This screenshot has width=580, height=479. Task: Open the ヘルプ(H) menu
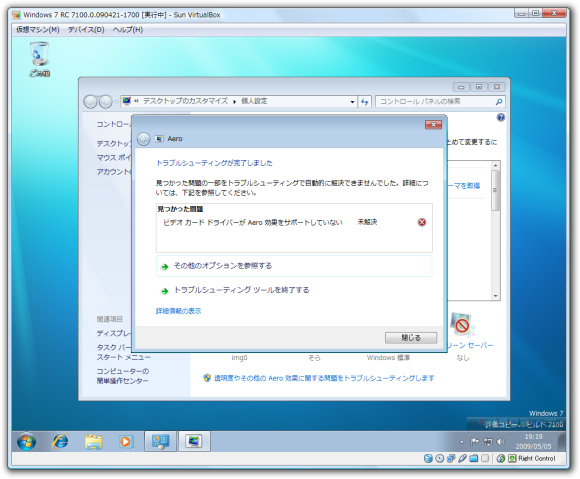128,30
